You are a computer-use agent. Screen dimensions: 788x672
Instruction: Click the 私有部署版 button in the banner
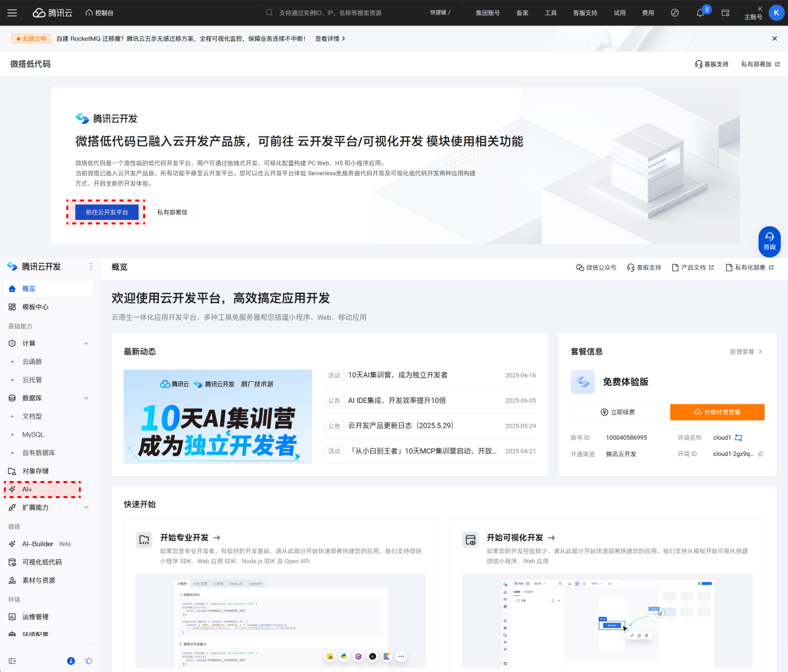173,212
